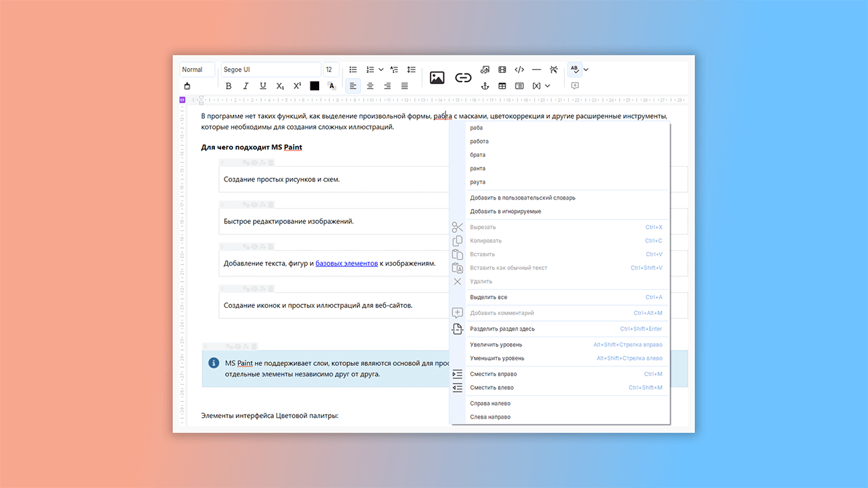Click the add comment icon in toolbar
868x488 pixels.
click(x=575, y=86)
